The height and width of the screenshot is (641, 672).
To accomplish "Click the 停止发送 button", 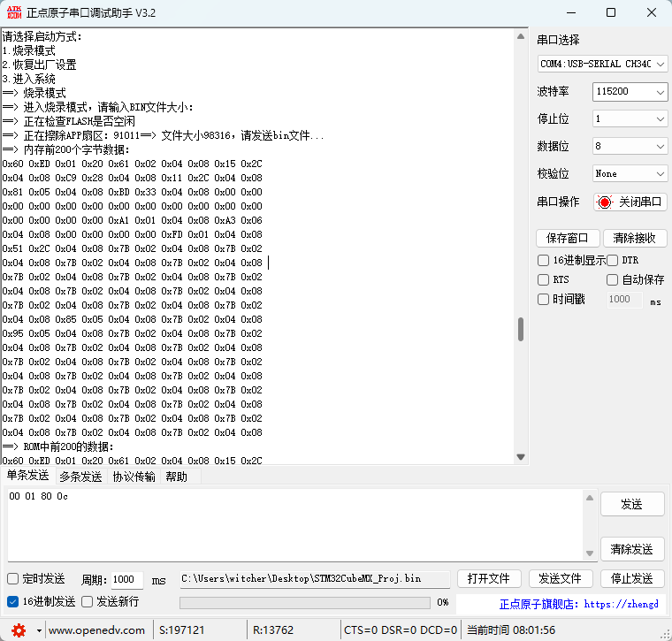I will (632, 579).
